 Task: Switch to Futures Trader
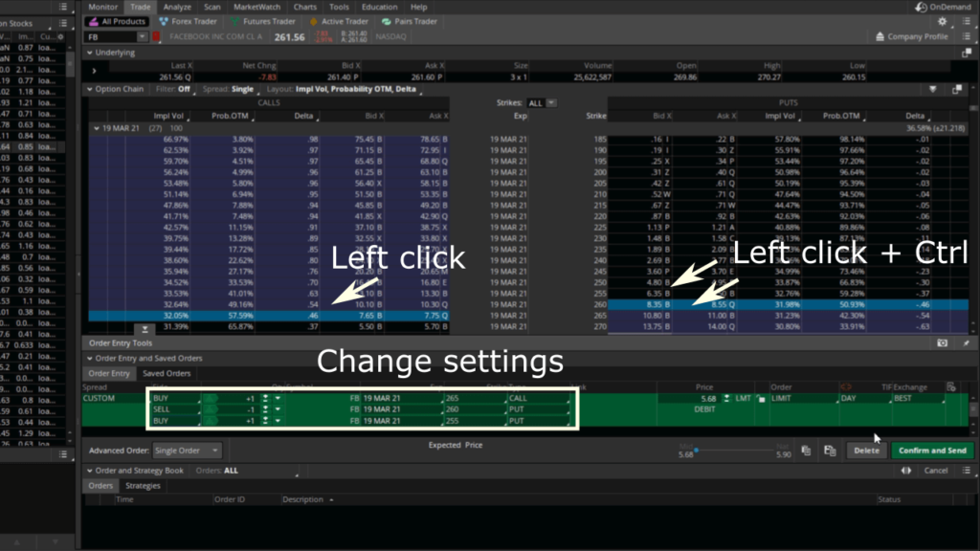tap(263, 21)
